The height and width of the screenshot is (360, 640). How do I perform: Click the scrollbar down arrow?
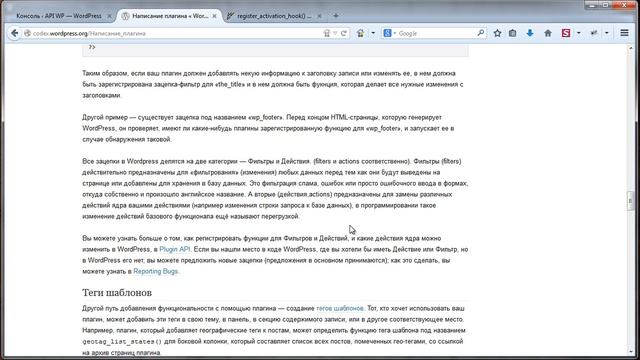(x=630, y=351)
